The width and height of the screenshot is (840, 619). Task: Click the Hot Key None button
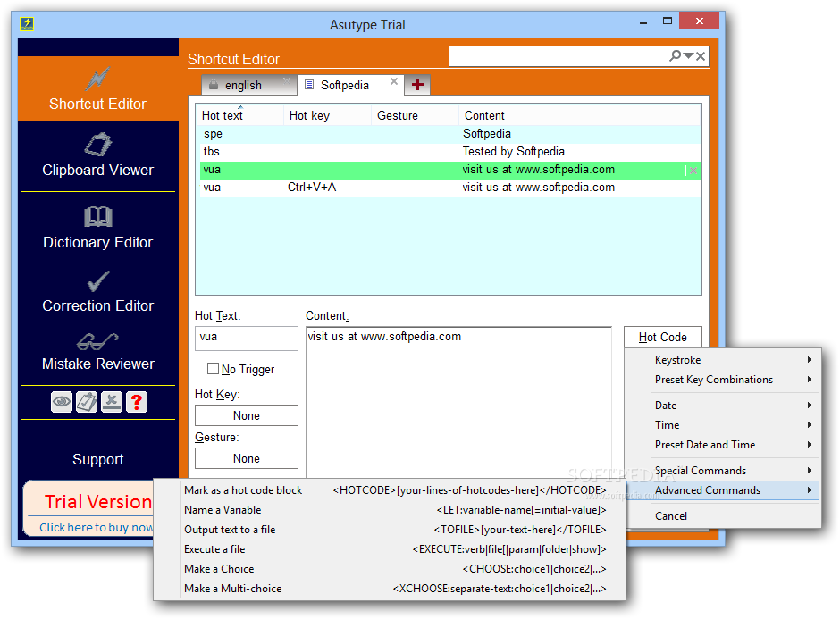(x=247, y=415)
